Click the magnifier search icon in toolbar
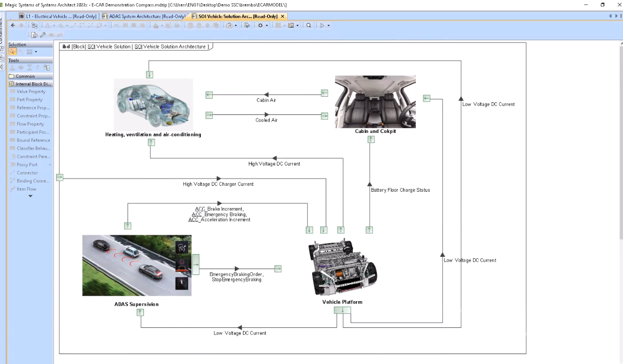Image resolution: width=623 pixels, height=364 pixels. tap(309, 25)
